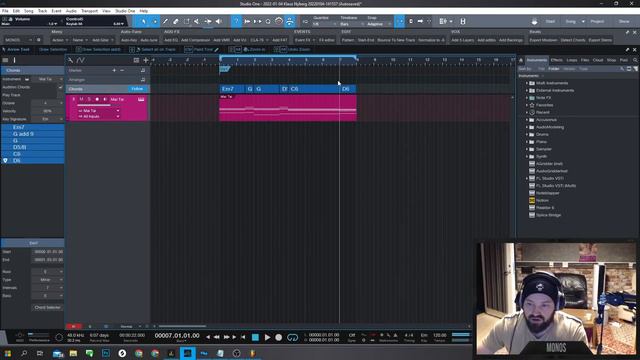
Task: Remove marker with minus in Marker track
Action: pos(122,70)
